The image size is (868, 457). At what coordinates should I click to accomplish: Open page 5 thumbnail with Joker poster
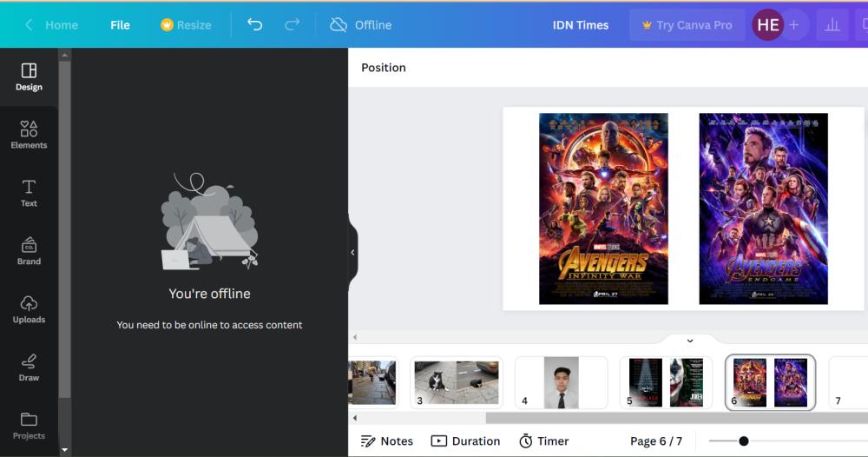666,383
